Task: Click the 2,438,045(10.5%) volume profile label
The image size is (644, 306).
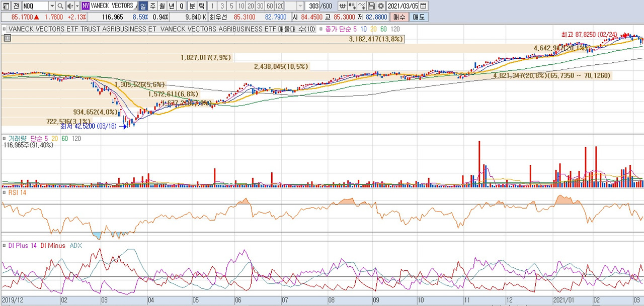Action: [281, 66]
